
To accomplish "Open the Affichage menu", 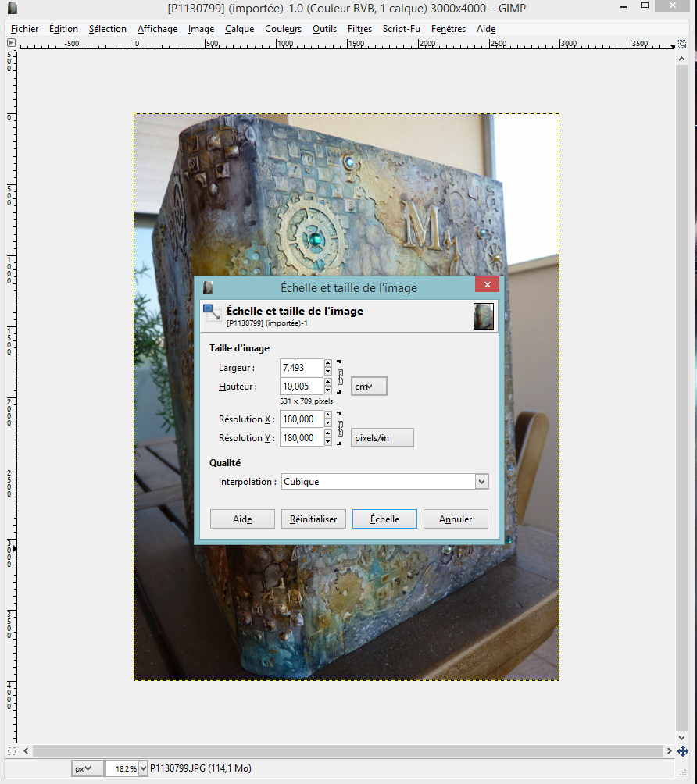I will tap(158, 29).
